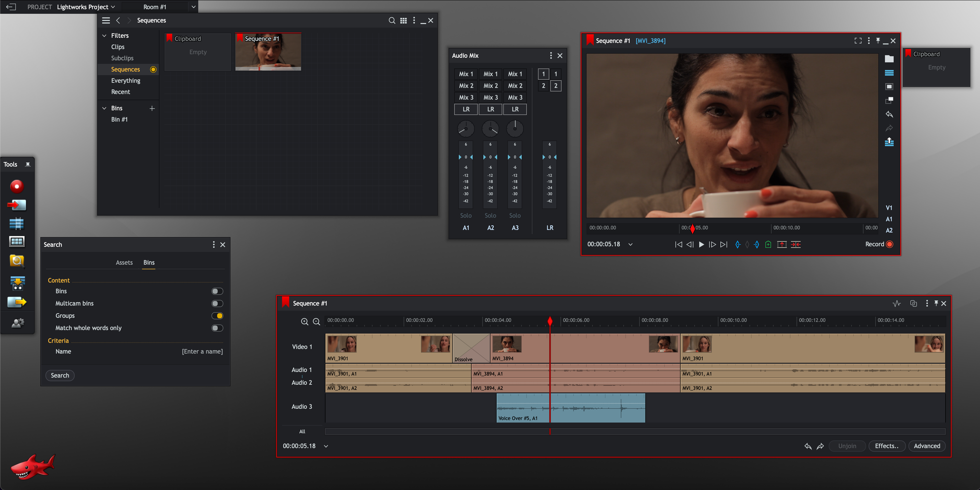Click the search icon in Sequences panel
This screenshot has height=490, width=980.
pyautogui.click(x=391, y=20)
